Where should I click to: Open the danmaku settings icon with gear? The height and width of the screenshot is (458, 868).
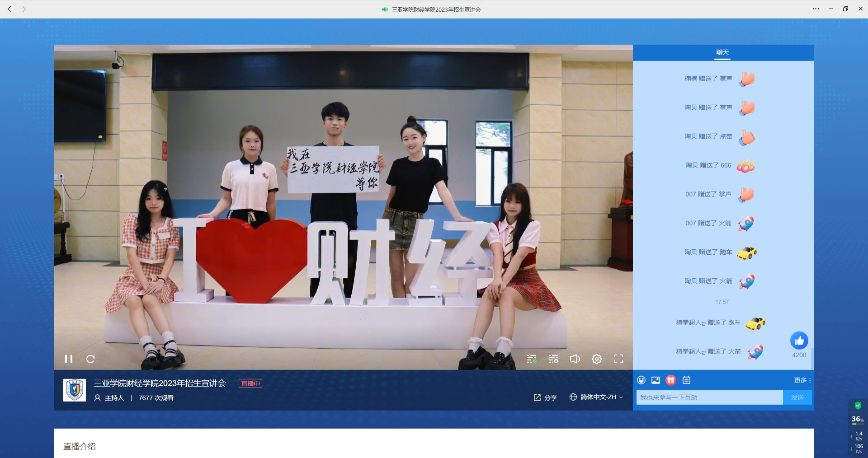[553, 359]
